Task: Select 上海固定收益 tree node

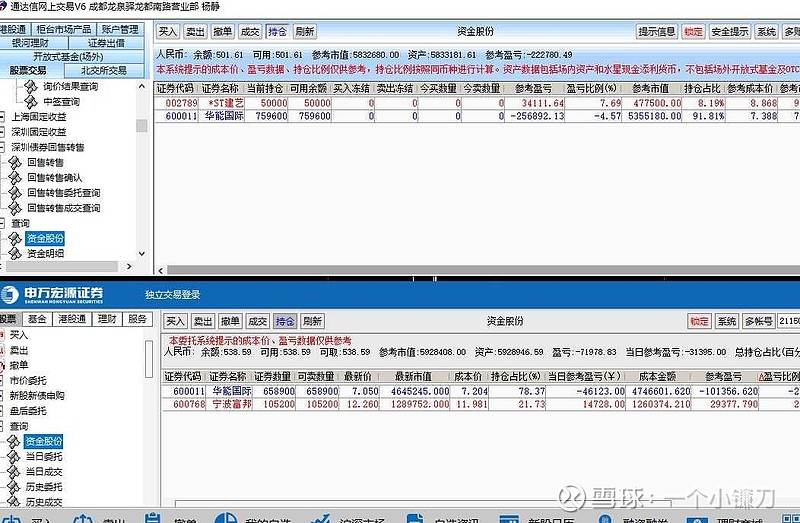Action: pyautogui.click(x=39, y=117)
